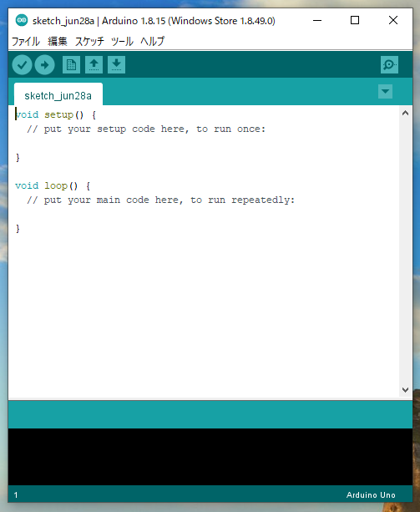Create a new sketch with the New icon

click(71, 64)
